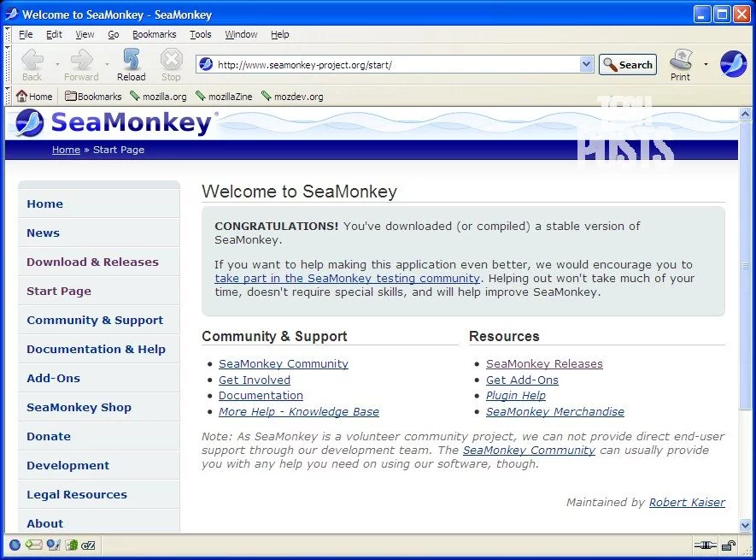Click the scrollbar up arrow

(746, 114)
